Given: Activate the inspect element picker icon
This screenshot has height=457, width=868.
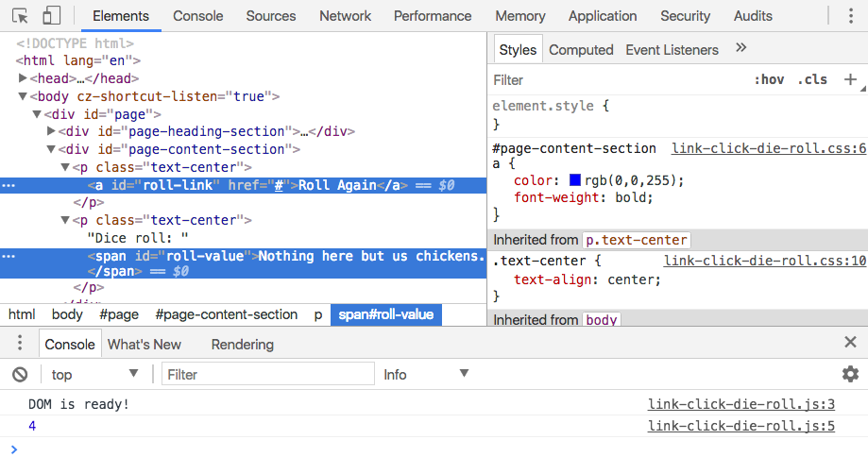Looking at the screenshot, I should pyautogui.click(x=20, y=16).
